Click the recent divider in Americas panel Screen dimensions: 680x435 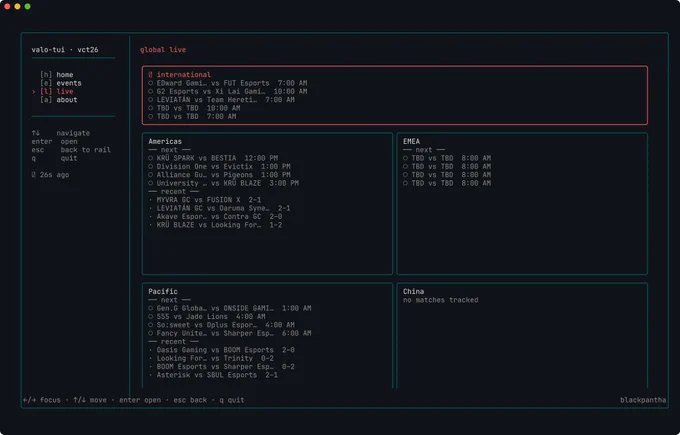173,191
